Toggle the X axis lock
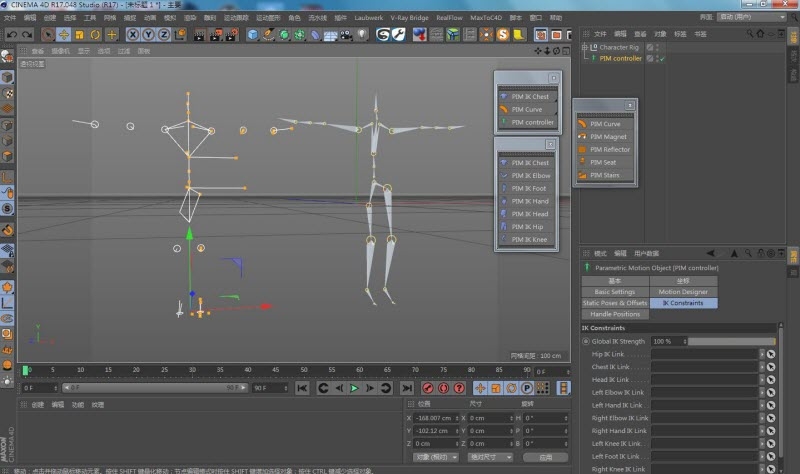Viewport: 800px width, 474px height. [x=133, y=34]
